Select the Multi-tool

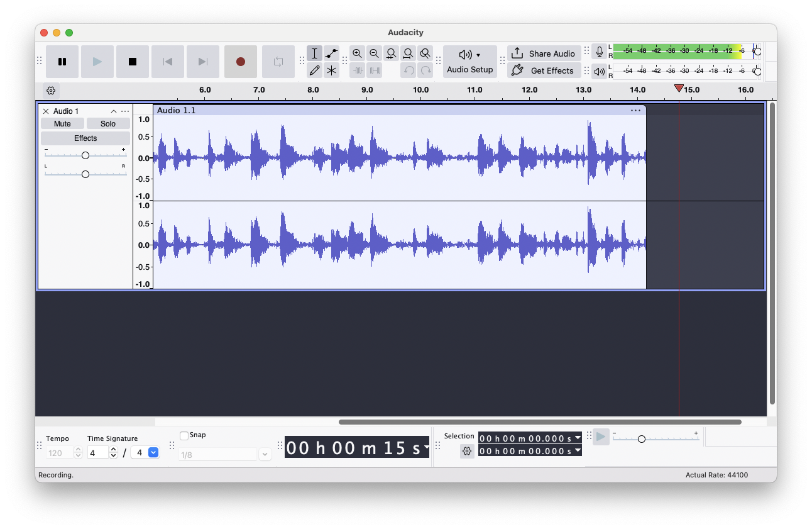tap(331, 70)
